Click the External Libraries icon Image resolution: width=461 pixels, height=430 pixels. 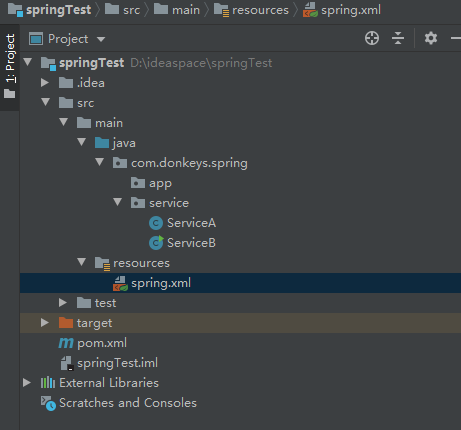click(x=48, y=382)
